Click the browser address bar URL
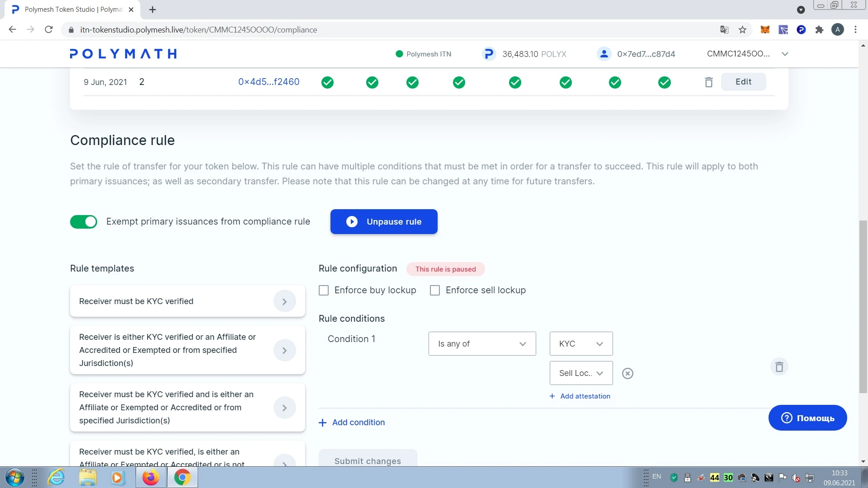The width and height of the screenshot is (868, 488). [198, 30]
